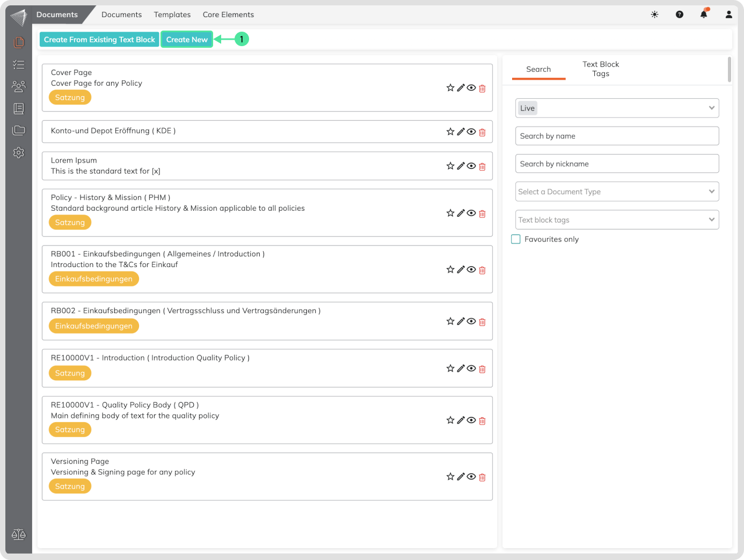Enable the Favourites only checkbox
744x560 pixels.
click(516, 239)
